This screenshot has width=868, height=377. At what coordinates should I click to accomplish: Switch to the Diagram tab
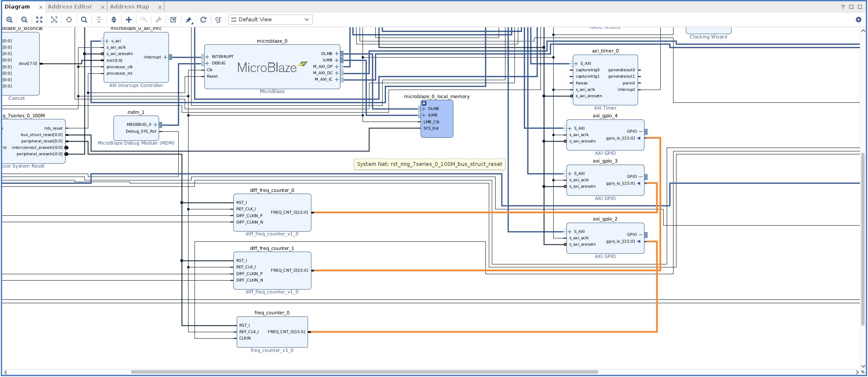[x=17, y=7]
